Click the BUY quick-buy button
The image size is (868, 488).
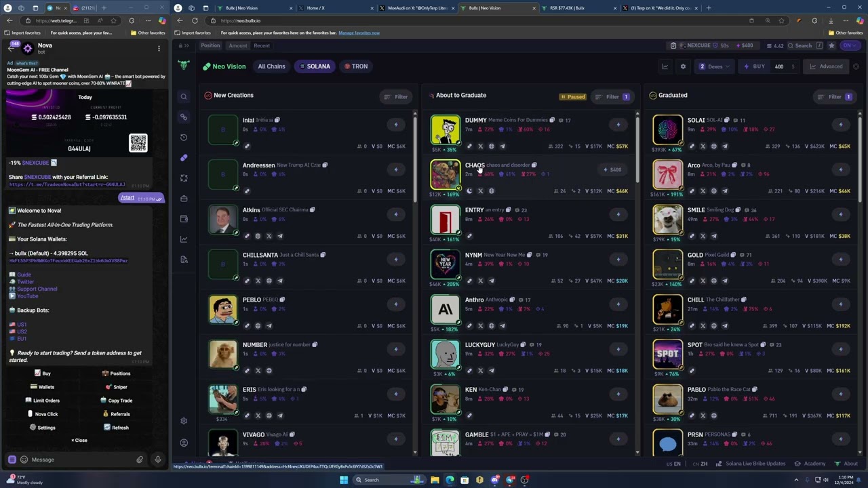(755, 66)
